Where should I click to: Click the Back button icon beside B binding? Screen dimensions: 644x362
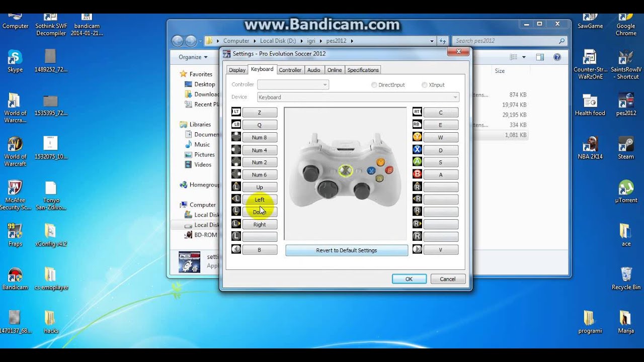coord(236,249)
